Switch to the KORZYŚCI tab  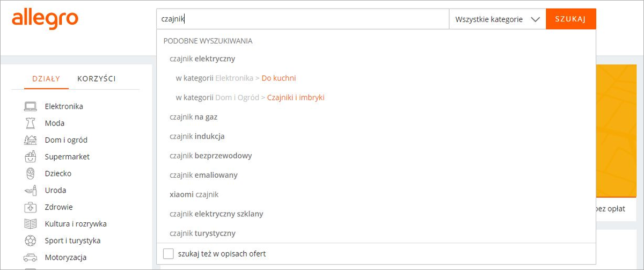pos(97,78)
